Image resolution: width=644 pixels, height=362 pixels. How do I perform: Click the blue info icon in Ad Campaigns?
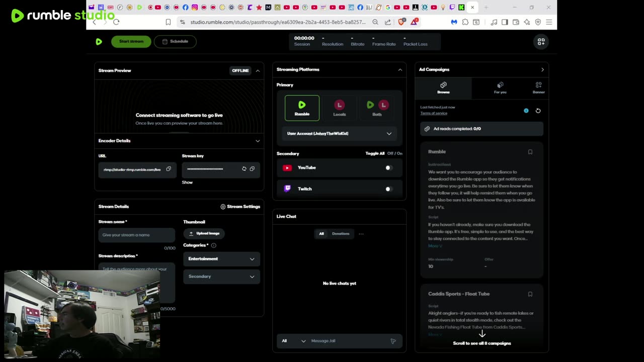(526, 111)
